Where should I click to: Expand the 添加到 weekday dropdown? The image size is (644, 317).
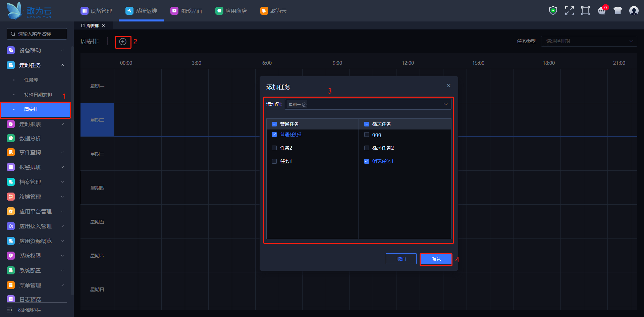point(445,104)
